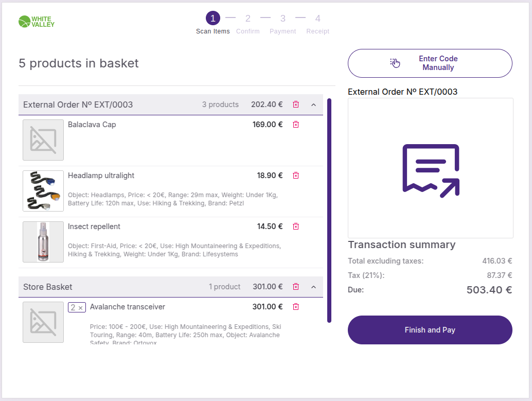Collapse the External Order EXT/0003 section
The image size is (532, 401).
(x=313, y=104)
